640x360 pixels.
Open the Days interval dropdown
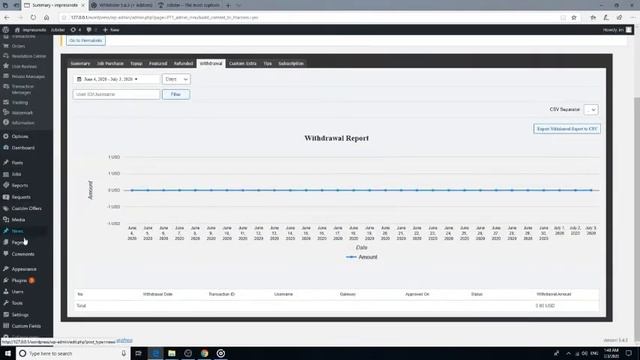click(176, 79)
